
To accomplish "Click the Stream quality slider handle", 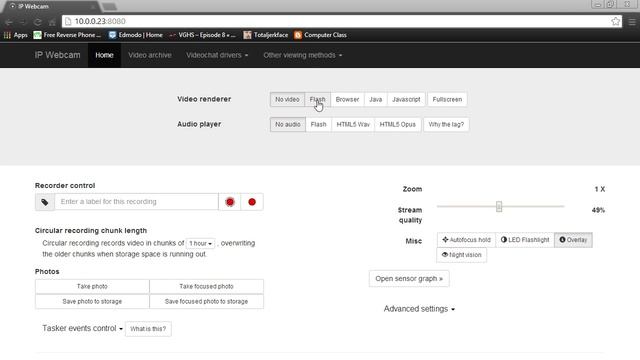I will [x=499, y=207].
